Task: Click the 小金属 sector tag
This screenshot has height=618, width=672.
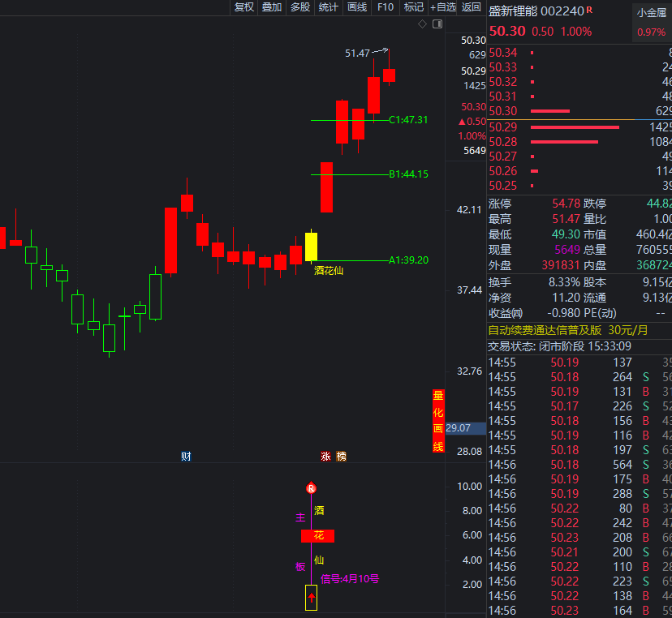Action: click(651, 12)
